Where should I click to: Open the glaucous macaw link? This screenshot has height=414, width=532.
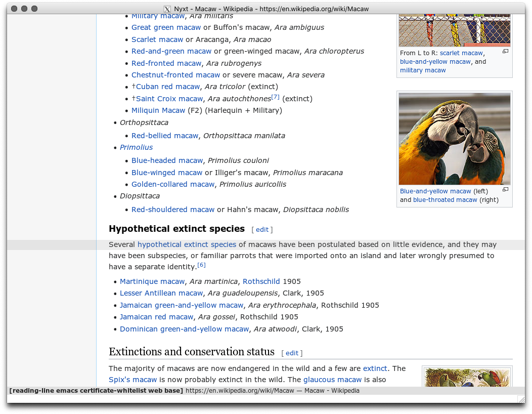(332, 380)
